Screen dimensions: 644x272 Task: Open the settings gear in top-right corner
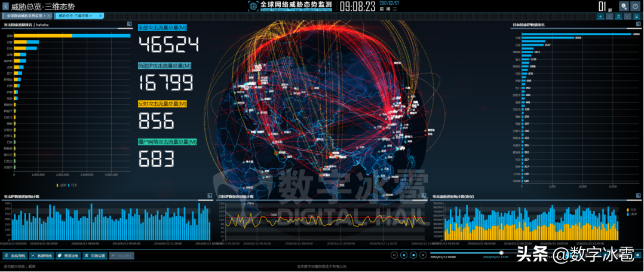(623, 6)
